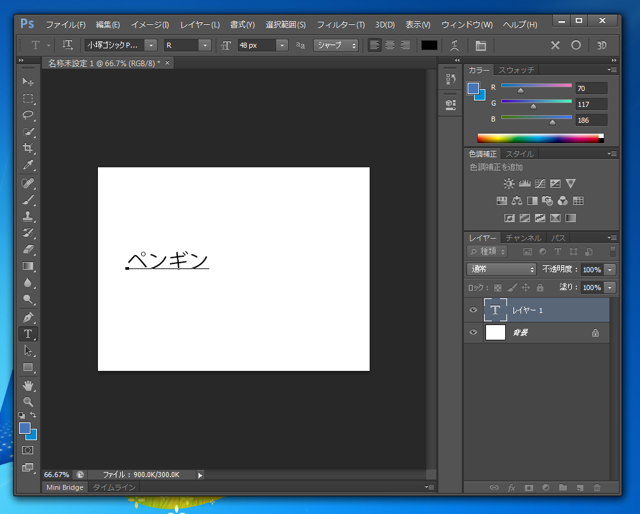The image size is (640, 514).
Task: Add layer style via fx icon
Action: [511, 487]
